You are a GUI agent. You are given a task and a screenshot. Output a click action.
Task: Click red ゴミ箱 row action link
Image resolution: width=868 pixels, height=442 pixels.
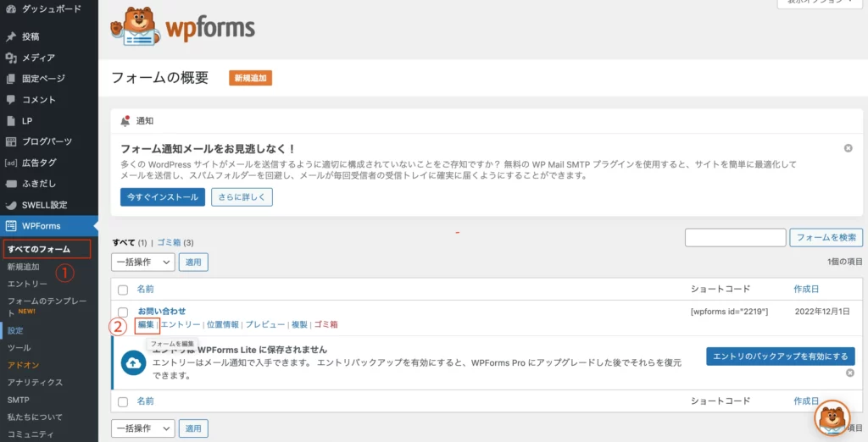326,324
